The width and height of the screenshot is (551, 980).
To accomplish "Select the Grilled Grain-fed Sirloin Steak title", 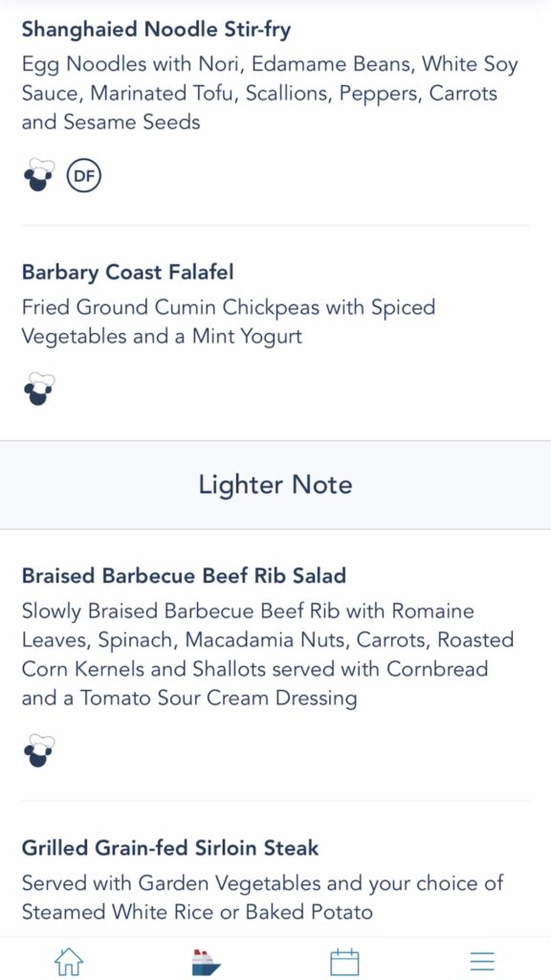I will [170, 848].
